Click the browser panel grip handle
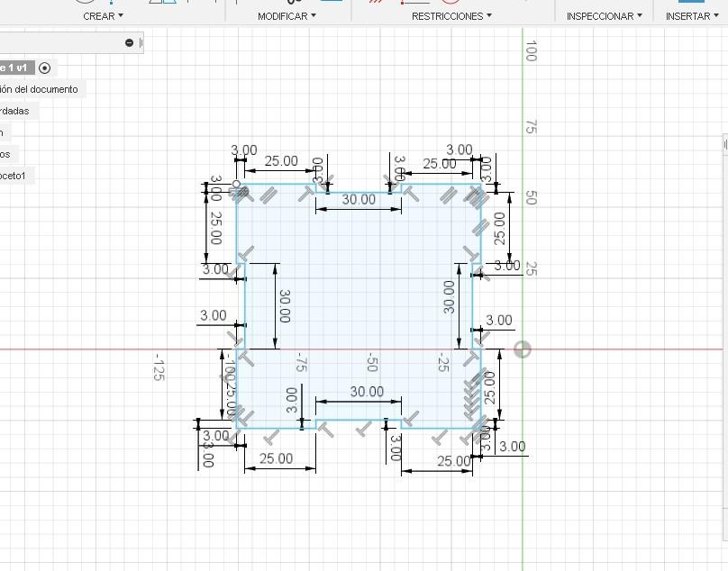 pyautogui.click(x=141, y=42)
